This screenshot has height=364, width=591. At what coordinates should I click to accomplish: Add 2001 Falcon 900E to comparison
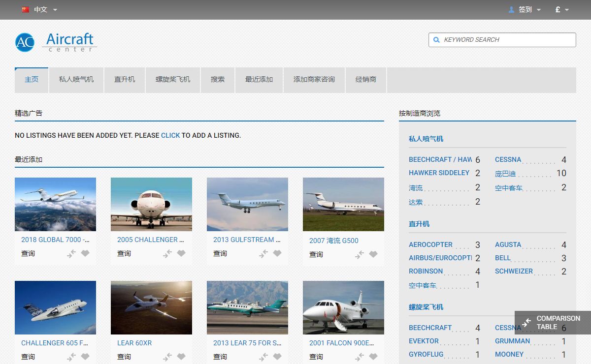360,357
